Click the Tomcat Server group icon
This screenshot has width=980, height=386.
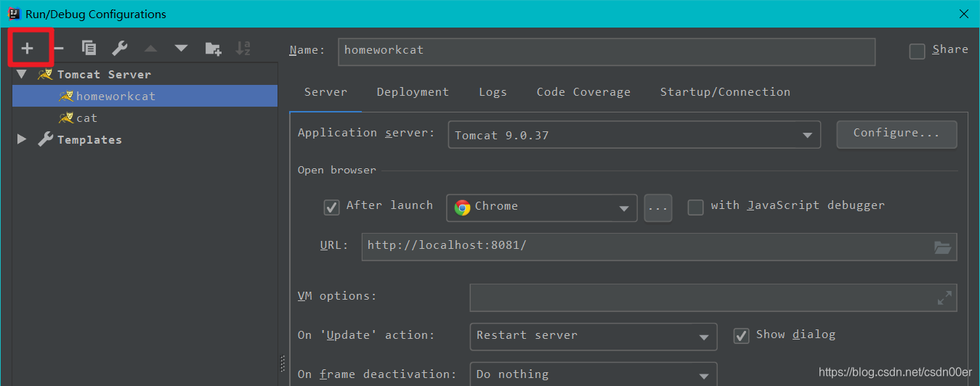(x=46, y=74)
